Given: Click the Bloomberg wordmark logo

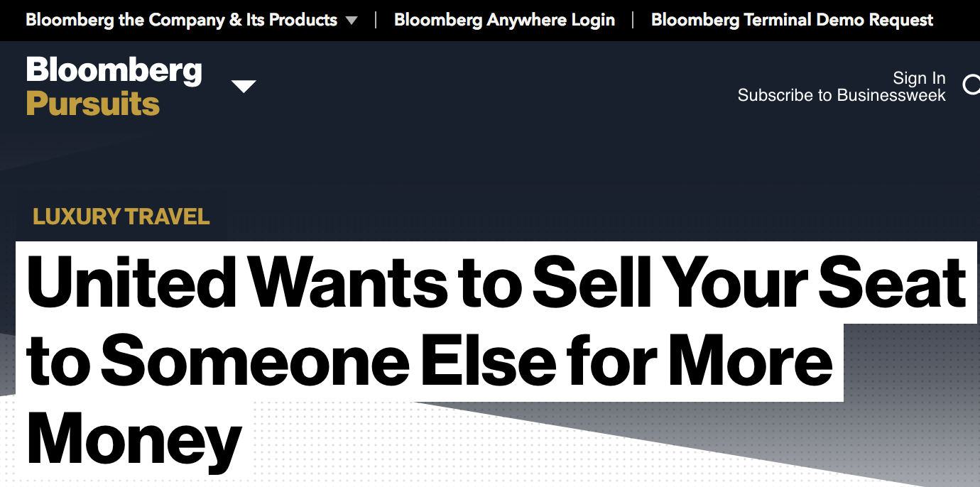Looking at the screenshot, I should pos(114,71).
